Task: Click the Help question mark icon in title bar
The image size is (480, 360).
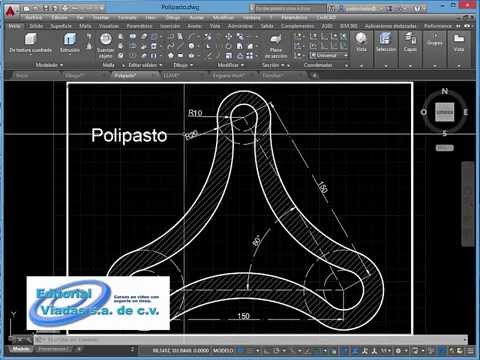Action: point(417,8)
